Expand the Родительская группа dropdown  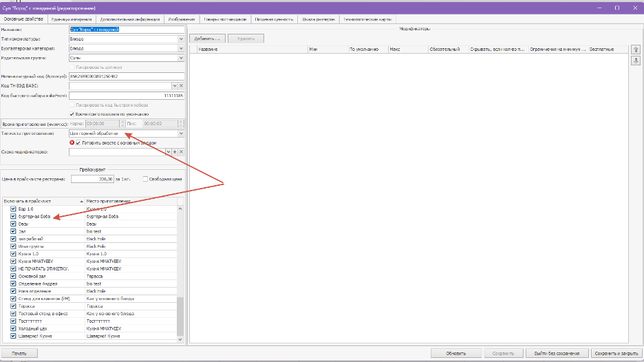pyautogui.click(x=180, y=58)
